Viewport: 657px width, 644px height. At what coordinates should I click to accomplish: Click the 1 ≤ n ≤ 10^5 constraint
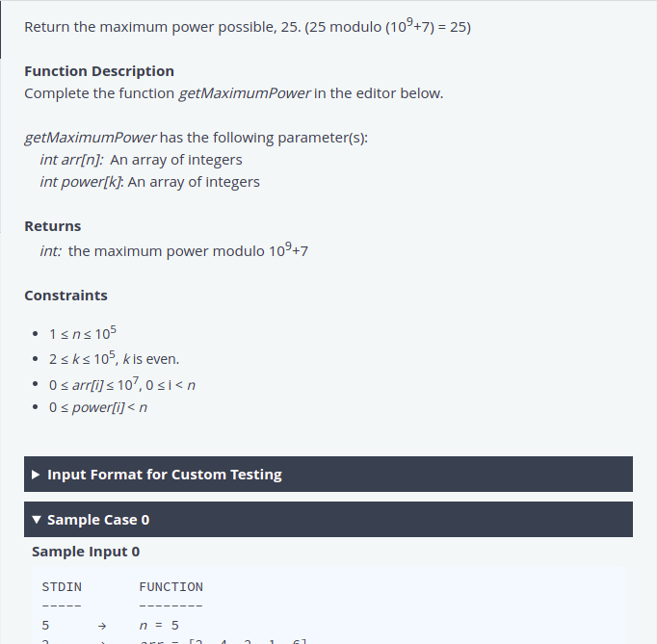pos(83,333)
